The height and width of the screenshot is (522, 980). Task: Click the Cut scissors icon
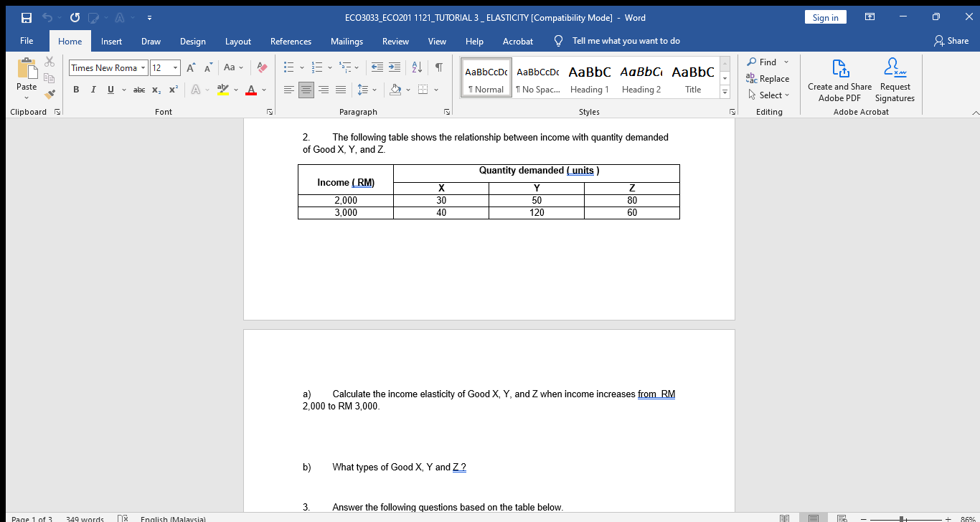pos(50,63)
